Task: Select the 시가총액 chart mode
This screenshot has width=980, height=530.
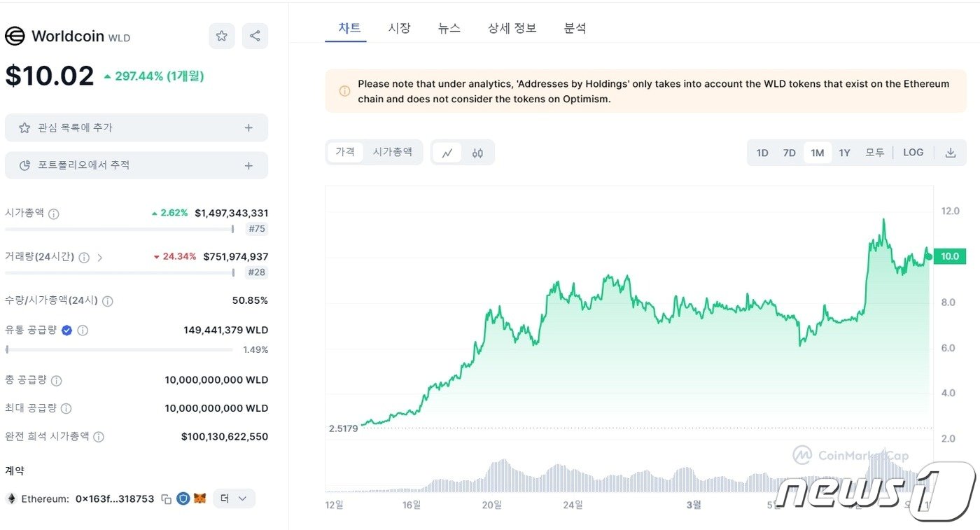Action: point(392,152)
